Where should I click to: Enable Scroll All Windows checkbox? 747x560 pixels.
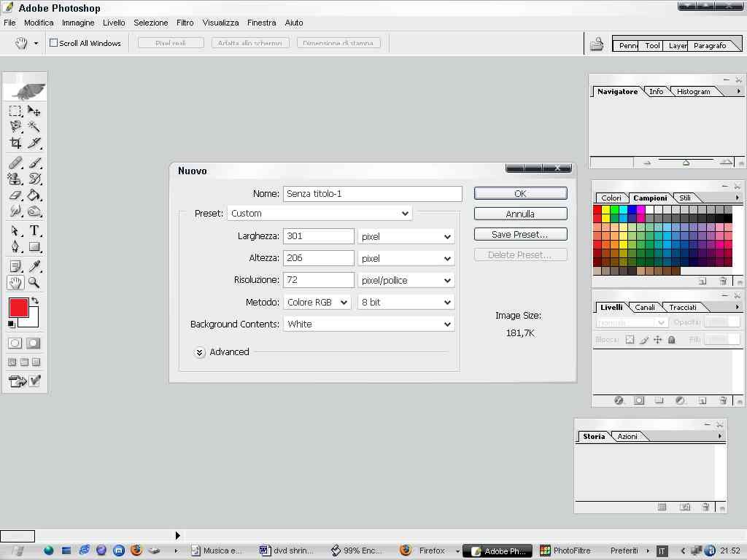point(53,43)
